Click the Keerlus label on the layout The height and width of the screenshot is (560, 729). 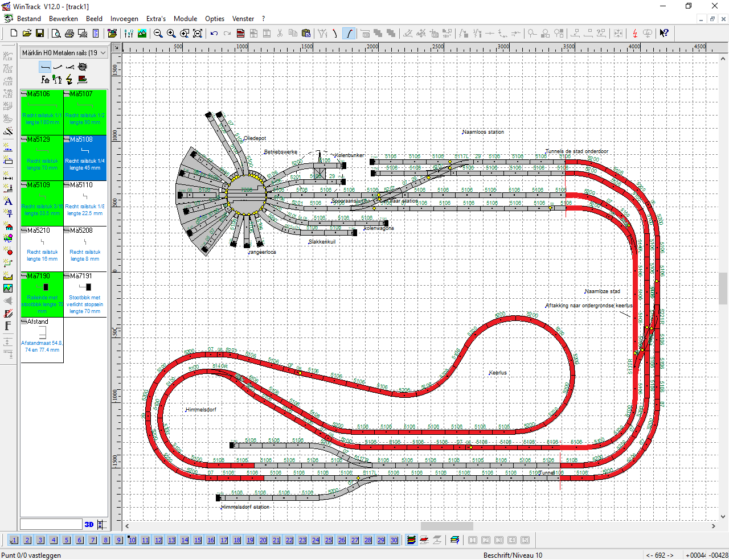coord(498,373)
